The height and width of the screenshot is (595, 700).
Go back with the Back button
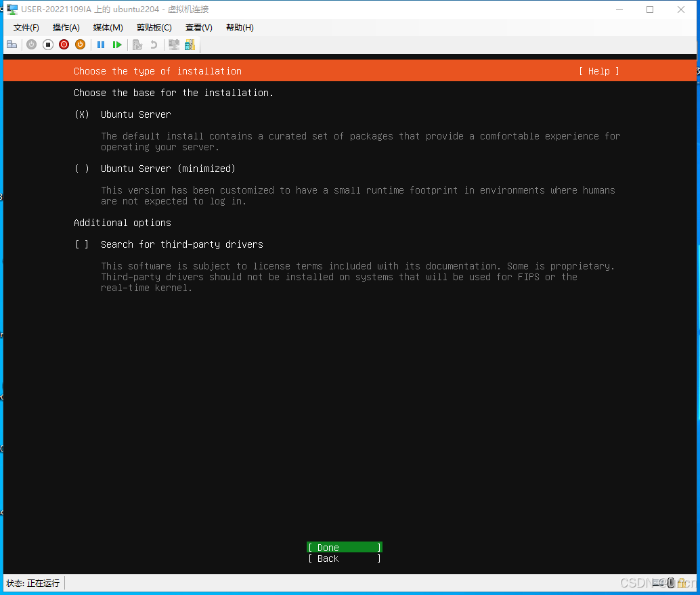(344, 559)
